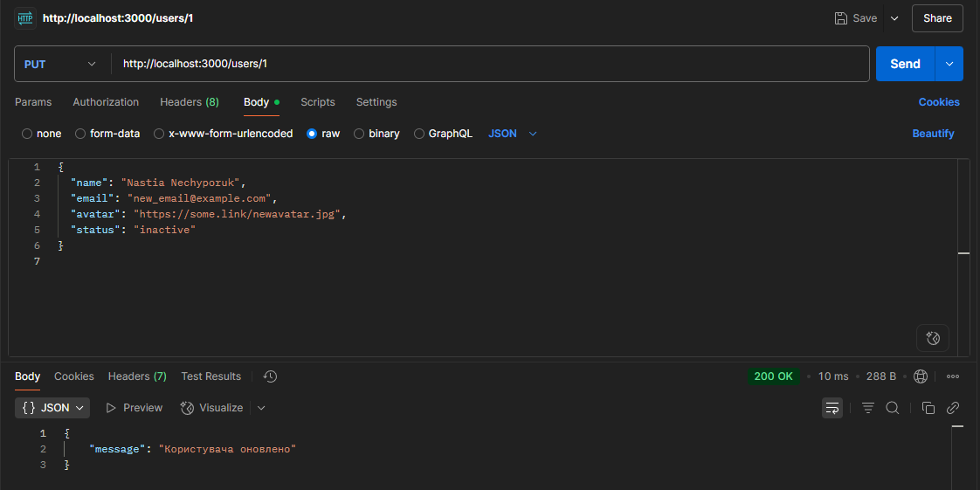
Task: Click the response link icon
Action: [953, 408]
